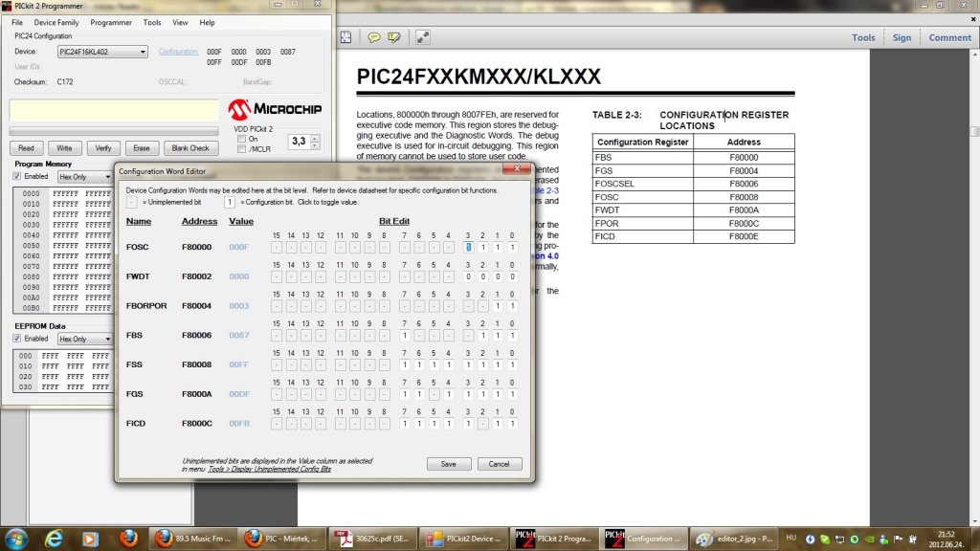Click the VDD voltage field showing 3,3
Screen dimensions: 980x551
coord(299,142)
